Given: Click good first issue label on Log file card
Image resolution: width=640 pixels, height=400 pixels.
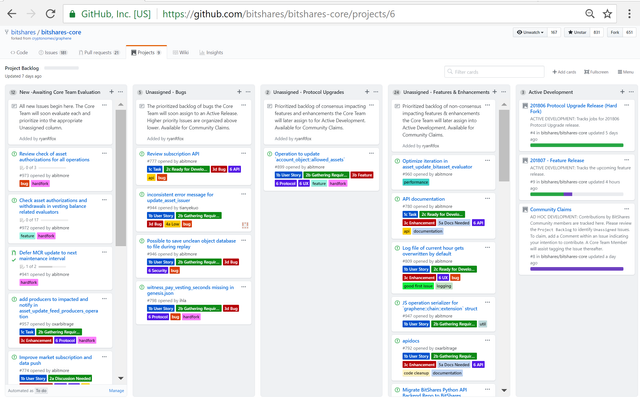Looking at the screenshot, I should coord(418,286).
